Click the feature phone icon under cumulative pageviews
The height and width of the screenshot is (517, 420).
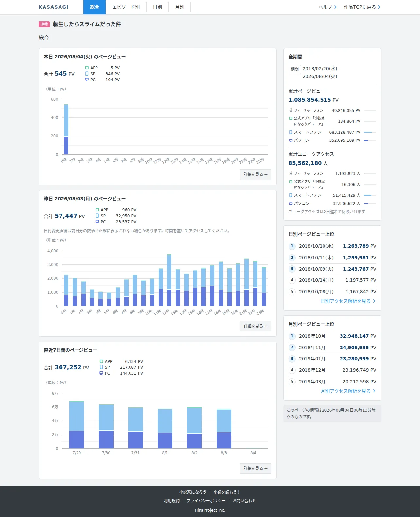coord(291,110)
